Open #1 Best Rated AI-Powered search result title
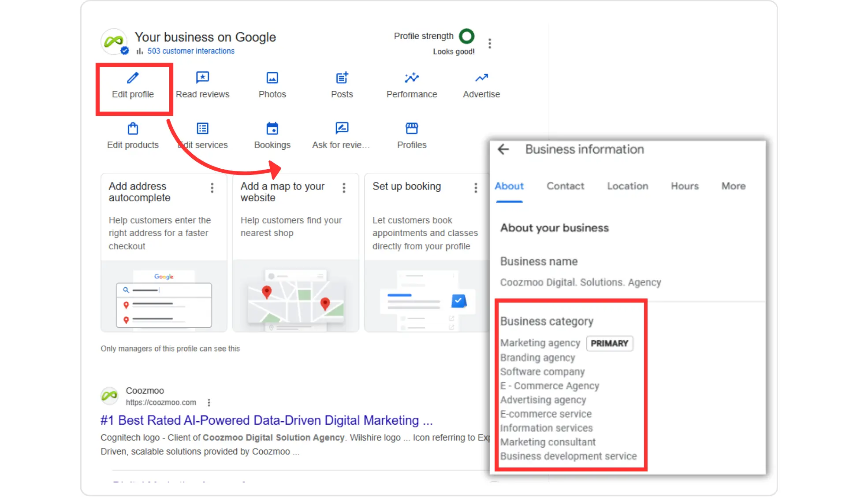Viewport: 868px width, 497px height. [266, 420]
